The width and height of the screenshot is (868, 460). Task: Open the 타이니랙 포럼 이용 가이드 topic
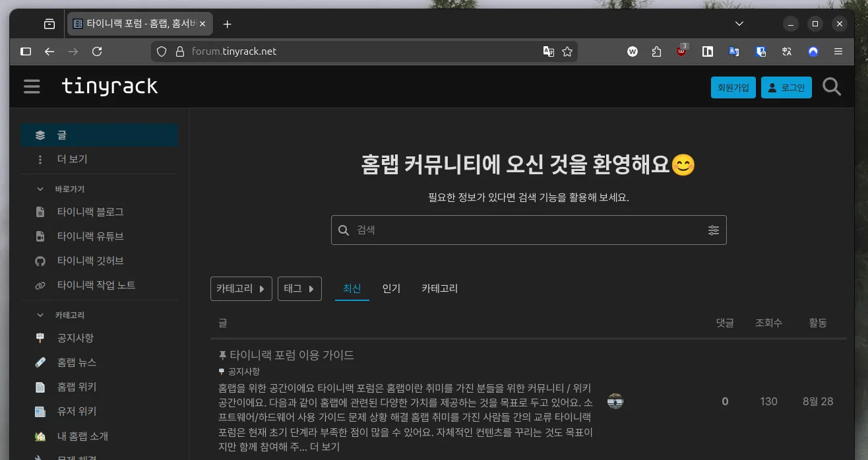292,355
